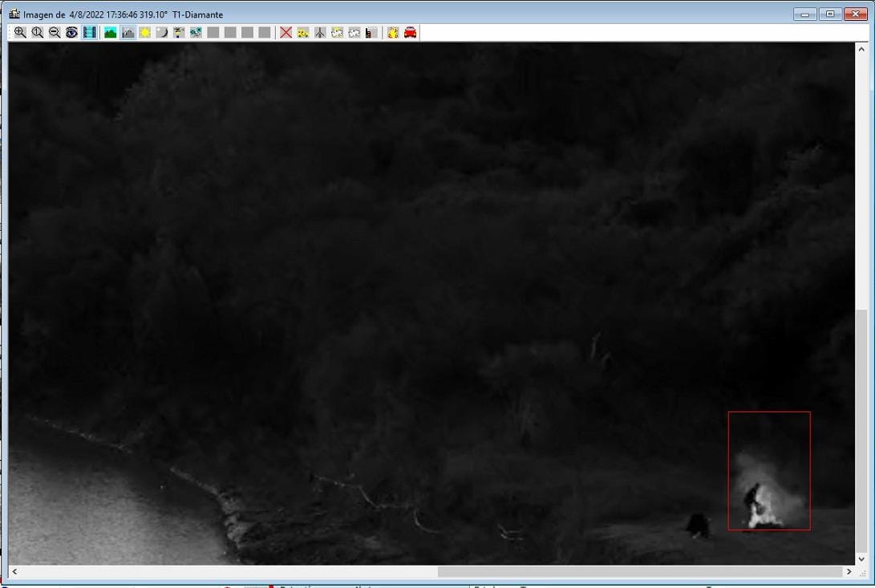Click the wind turbine tower icon
This screenshot has width=875, height=588.
(x=320, y=33)
